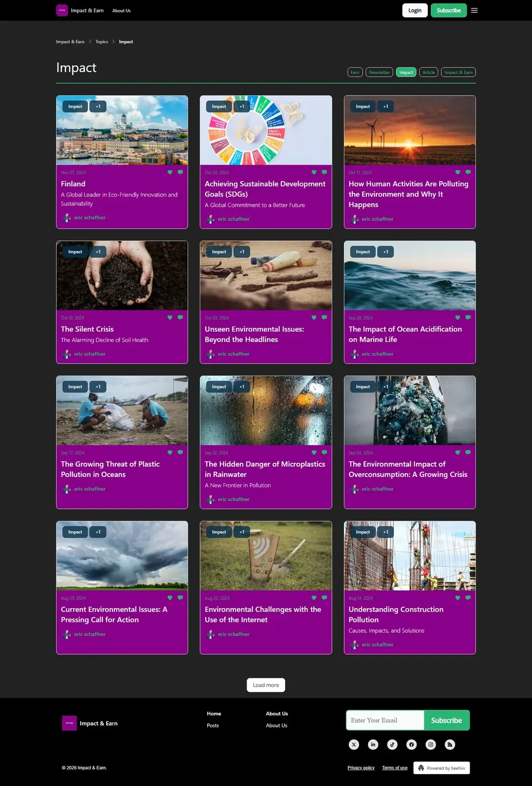Select the Article topic tag

[x=429, y=72]
